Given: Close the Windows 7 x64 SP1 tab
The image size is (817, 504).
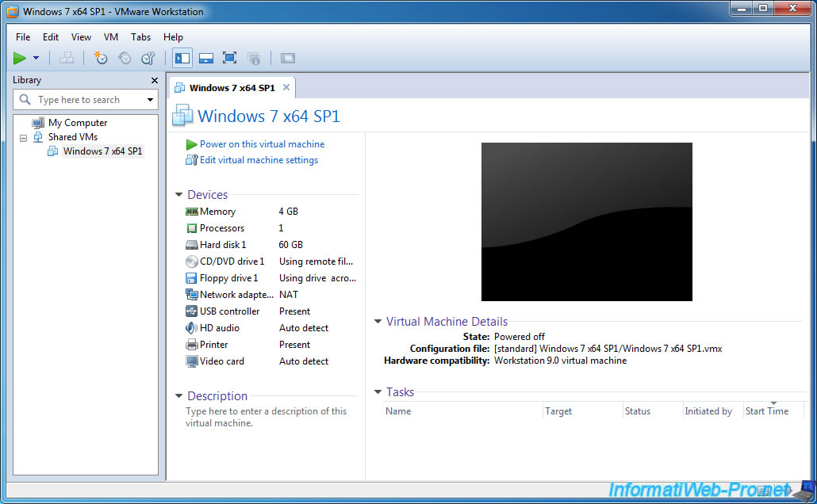Looking at the screenshot, I should pyautogui.click(x=286, y=87).
